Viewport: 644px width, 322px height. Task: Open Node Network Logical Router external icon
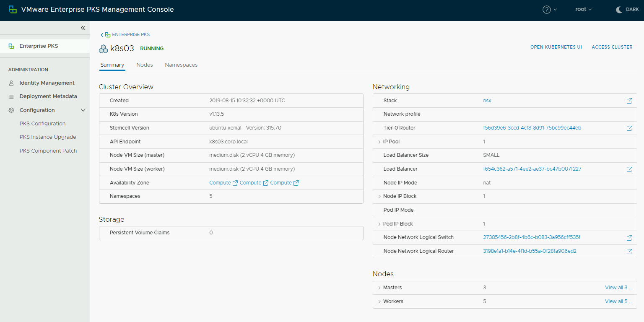[x=629, y=252]
